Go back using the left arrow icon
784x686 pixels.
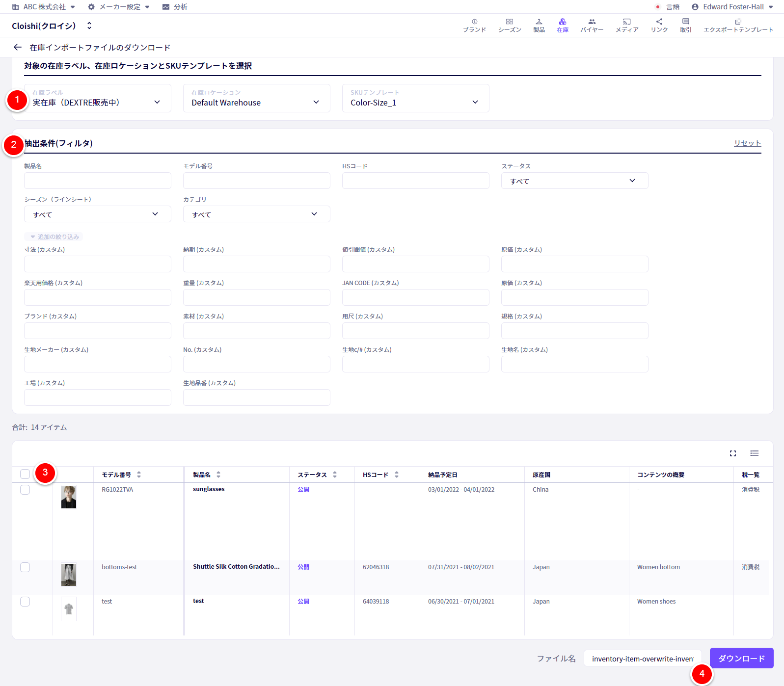[18, 47]
